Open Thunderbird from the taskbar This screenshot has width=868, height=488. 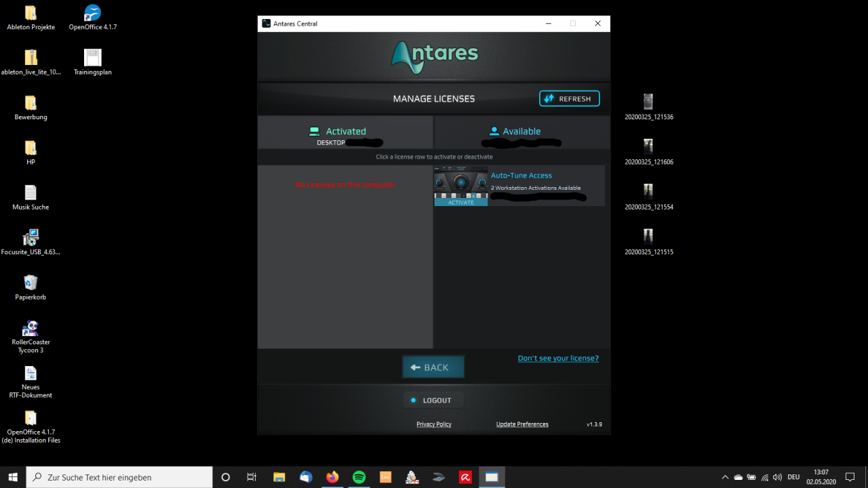pyautogui.click(x=306, y=477)
